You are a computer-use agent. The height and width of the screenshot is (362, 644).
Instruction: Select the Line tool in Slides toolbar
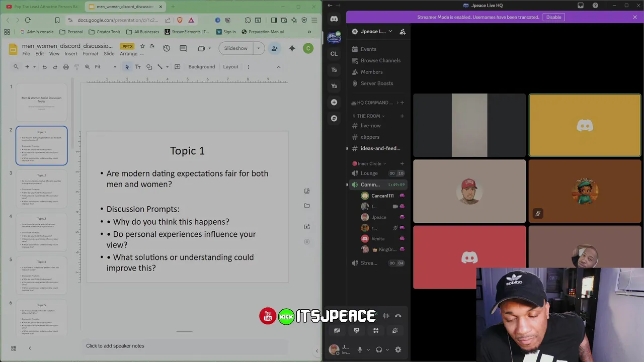[x=160, y=67]
